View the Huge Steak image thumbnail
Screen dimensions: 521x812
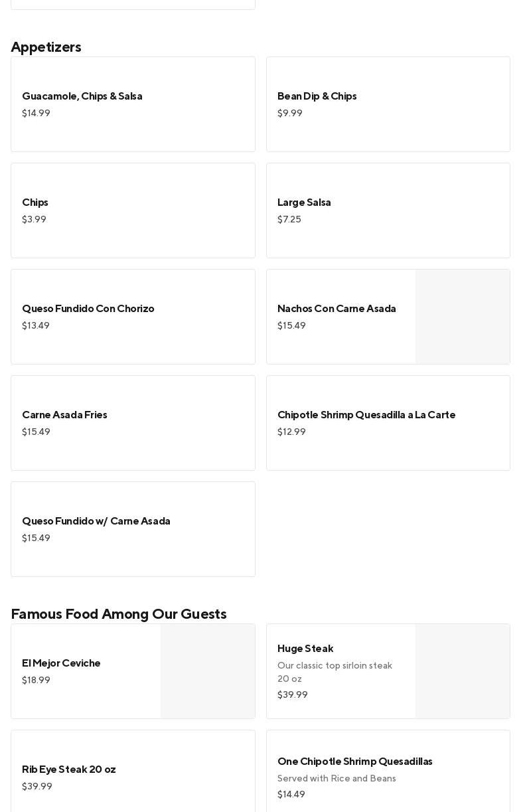click(x=462, y=671)
